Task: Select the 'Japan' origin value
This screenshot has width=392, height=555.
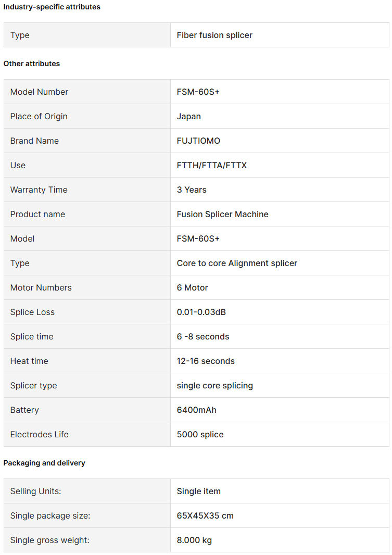Action: pos(188,116)
